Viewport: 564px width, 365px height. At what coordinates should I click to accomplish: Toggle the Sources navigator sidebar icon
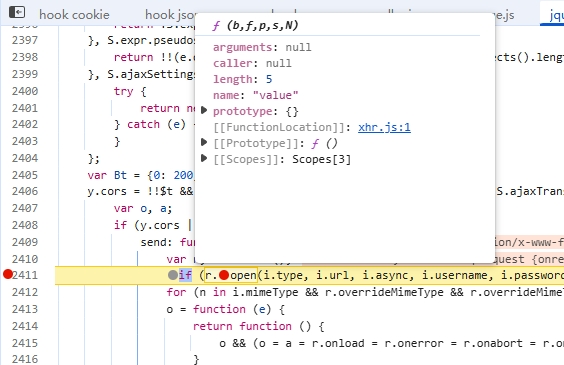17,12
